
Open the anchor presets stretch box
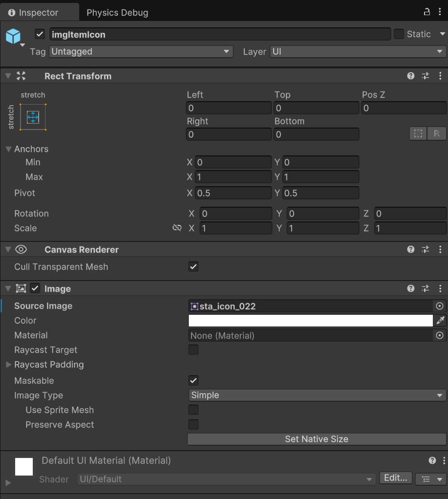(33, 117)
